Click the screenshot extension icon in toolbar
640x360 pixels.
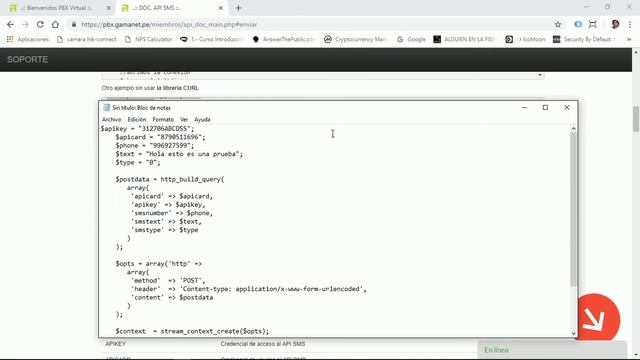tap(593, 24)
